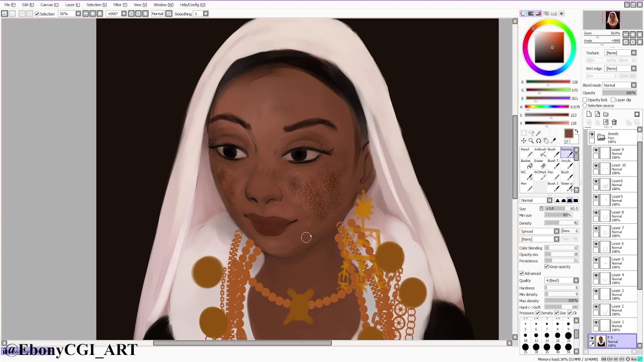Switch to the Eraser tool
Image resolution: width=644 pixels, height=362 pixels.
tap(539, 163)
